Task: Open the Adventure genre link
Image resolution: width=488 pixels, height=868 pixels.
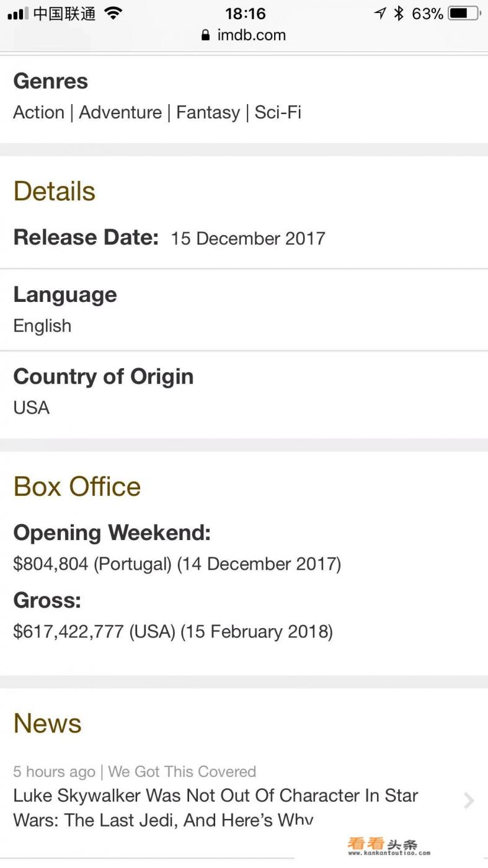Action: 120,113
